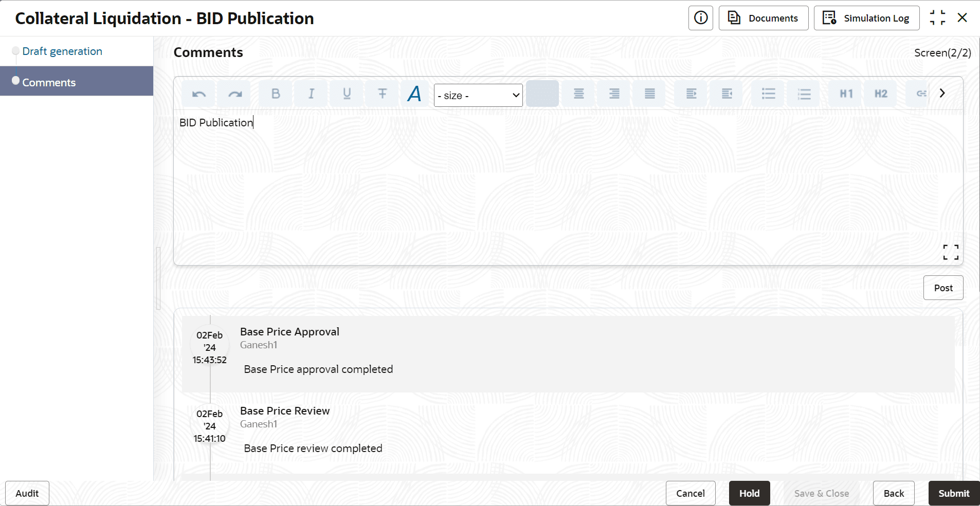Toggle bold formatting
The height and width of the screenshot is (506, 980).
click(276, 93)
